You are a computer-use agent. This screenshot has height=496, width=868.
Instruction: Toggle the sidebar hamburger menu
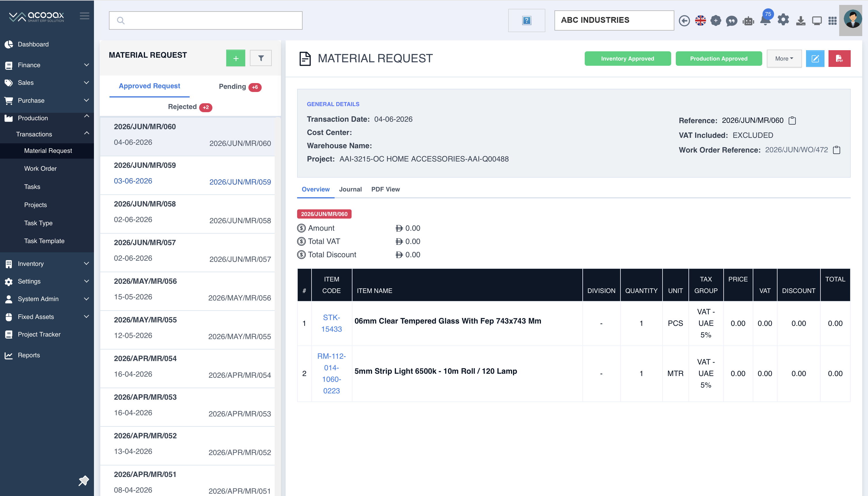[84, 16]
